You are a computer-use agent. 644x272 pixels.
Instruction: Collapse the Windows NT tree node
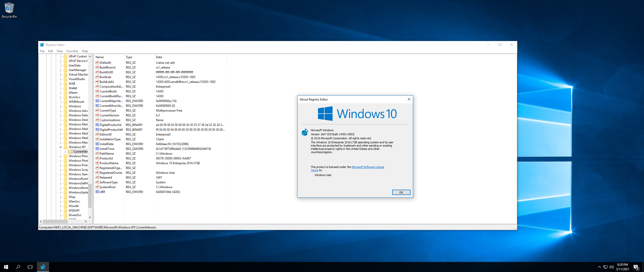[60, 147]
